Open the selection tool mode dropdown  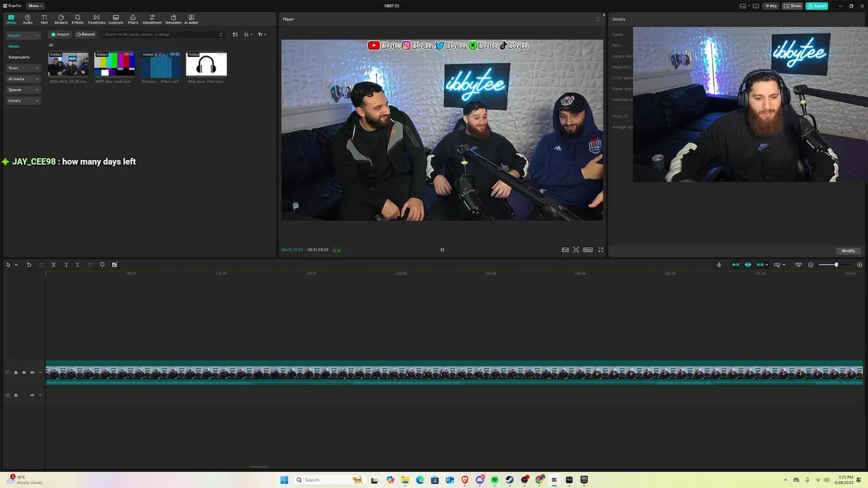point(16,265)
